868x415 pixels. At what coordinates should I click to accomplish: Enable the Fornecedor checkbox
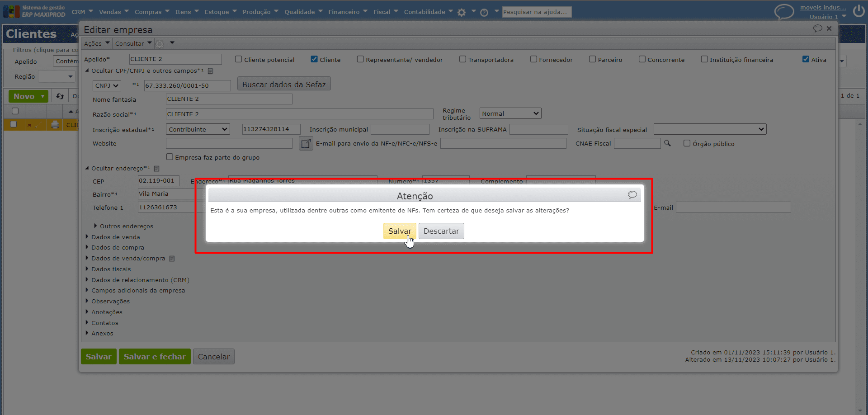pyautogui.click(x=533, y=59)
